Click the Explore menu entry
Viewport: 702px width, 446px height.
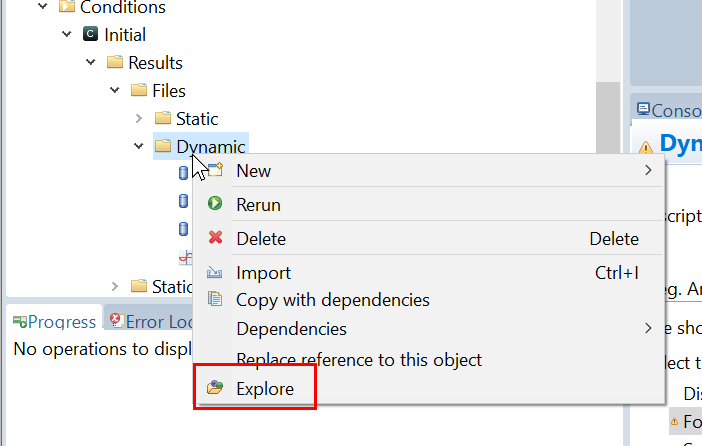pyautogui.click(x=264, y=389)
